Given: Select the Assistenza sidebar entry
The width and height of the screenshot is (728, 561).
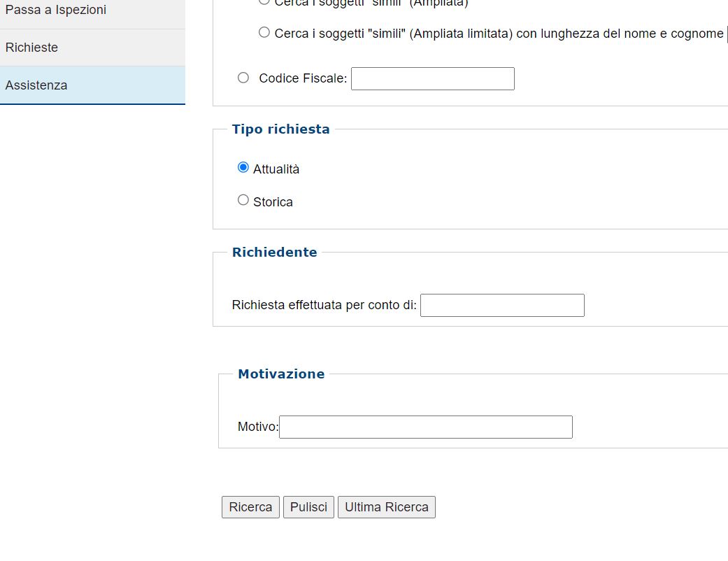Looking at the screenshot, I should [x=36, y=85].
